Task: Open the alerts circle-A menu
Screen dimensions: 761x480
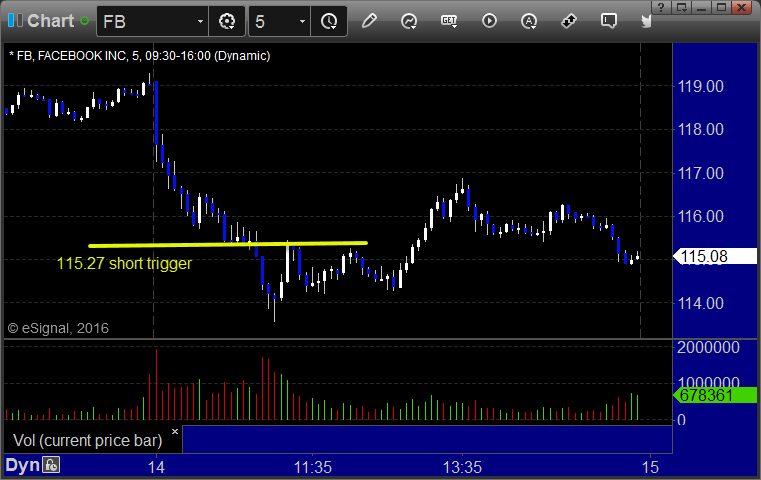Action: pos(529,21)
